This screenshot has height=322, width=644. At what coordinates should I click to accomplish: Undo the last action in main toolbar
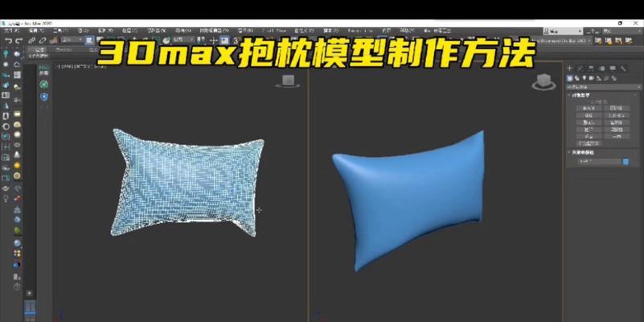pyautogui.click(x=8, y=41)
